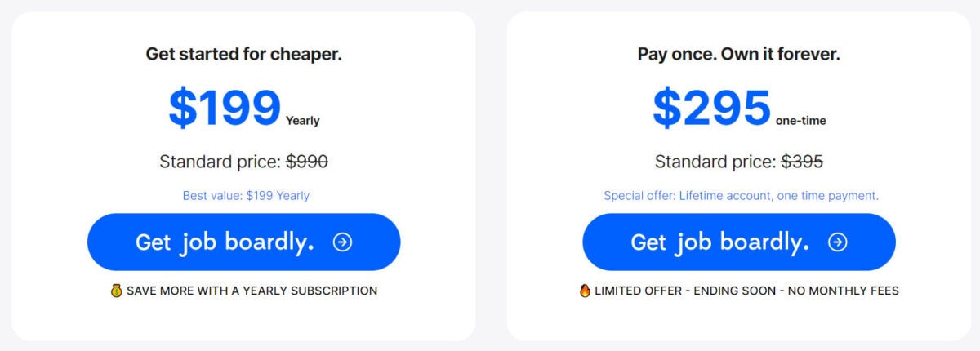Click the Pay once. Own it forever heading
980x351 pixels.
(739, 55)
